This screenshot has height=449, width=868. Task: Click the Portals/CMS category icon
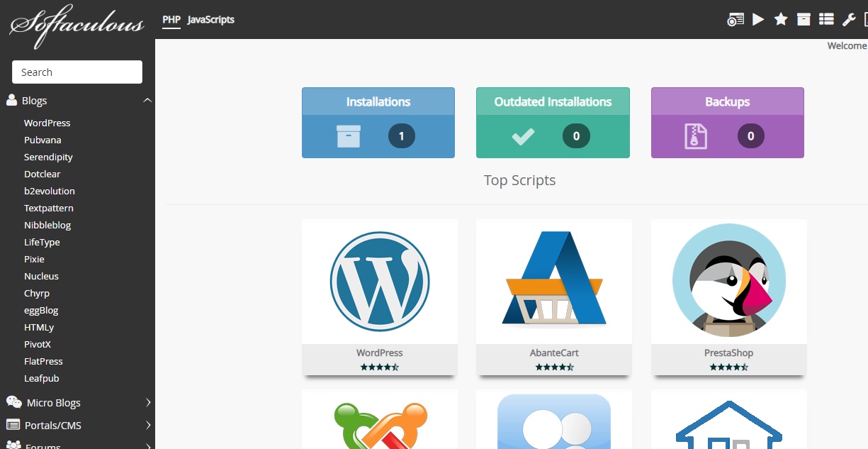(13, 425)
